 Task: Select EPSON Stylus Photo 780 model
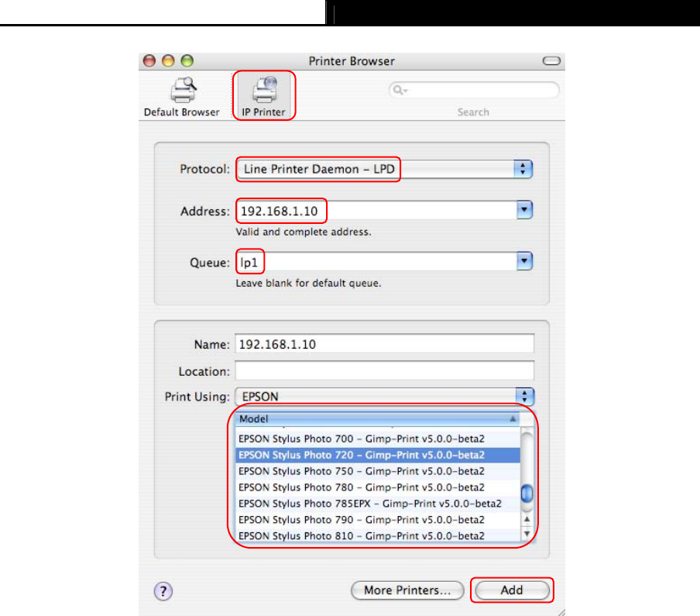[x=378, y=487]
